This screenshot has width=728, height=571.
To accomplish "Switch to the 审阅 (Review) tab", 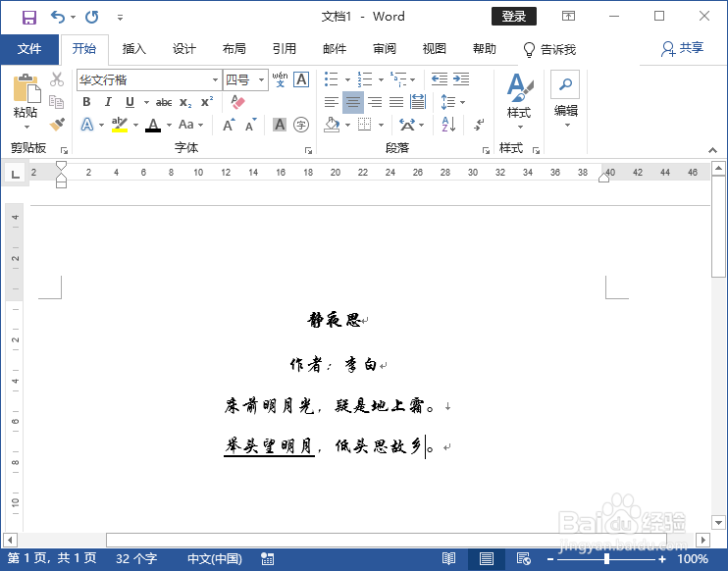I will point(385,49).
